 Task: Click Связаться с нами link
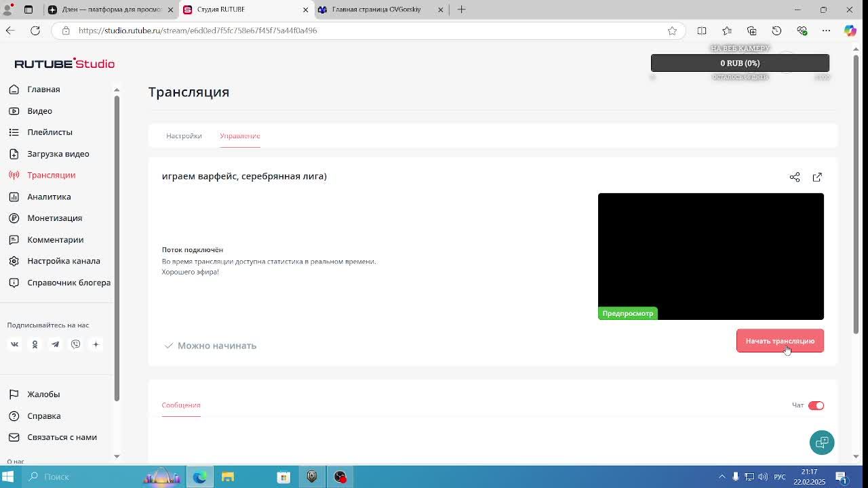[62, 437]
